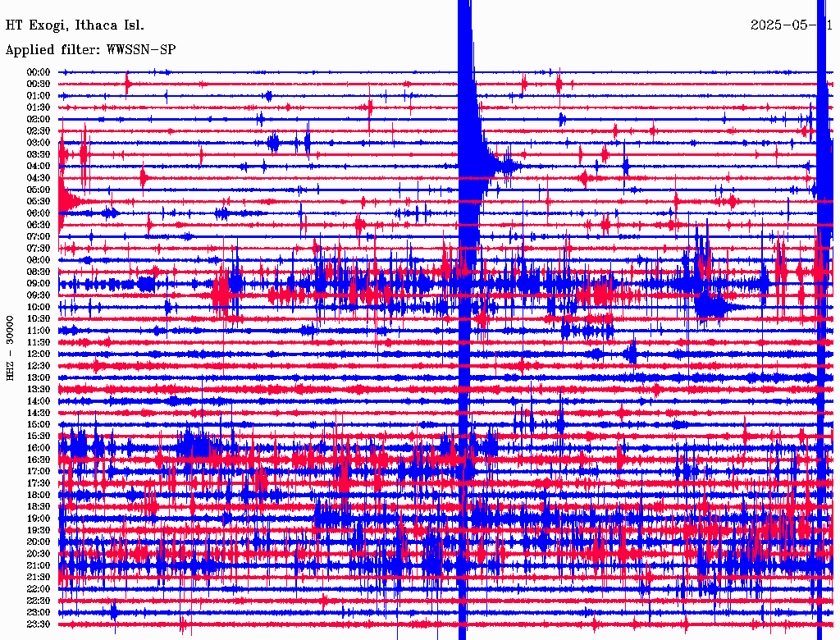Select the 01:30 time row label

click(x=39, y=107)
